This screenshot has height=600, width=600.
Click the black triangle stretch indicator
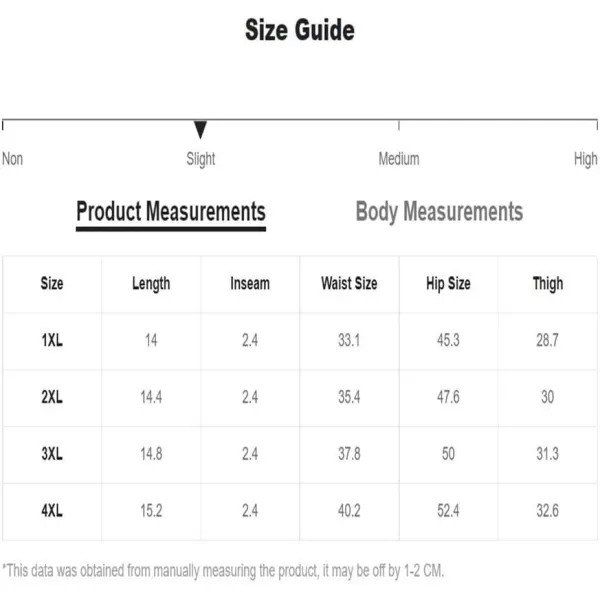click(200, 130)
